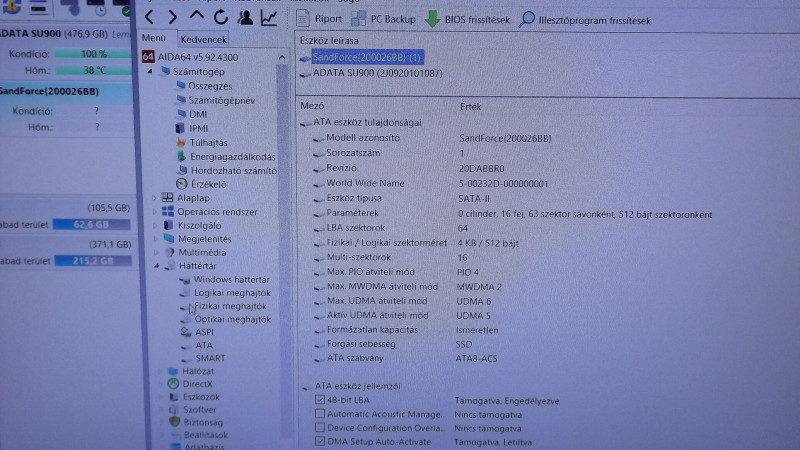
Task: Open Összegzés in the tree
Action: [210, 86]
